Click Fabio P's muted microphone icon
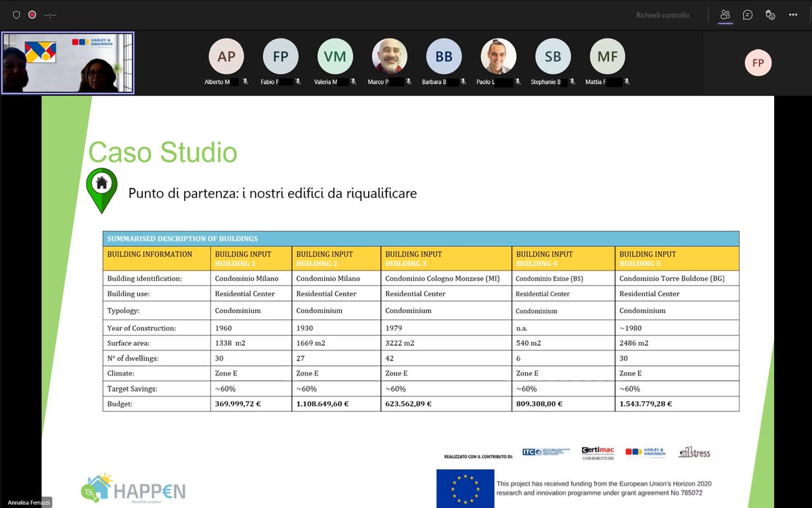 [299, 82]
